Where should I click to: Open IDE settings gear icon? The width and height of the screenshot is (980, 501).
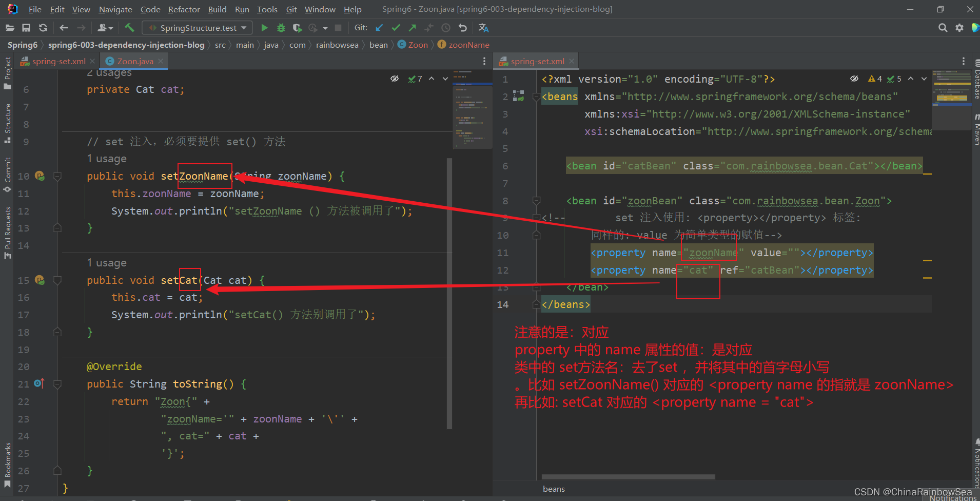click(959, 28)
